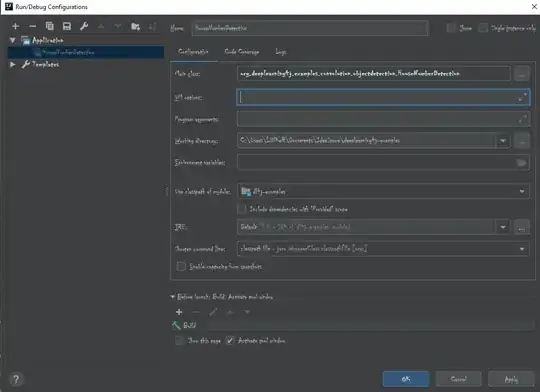Viewport: 540px width, 392px height.
Task: Expand the VM options field editor
Action: coord(522,97)
